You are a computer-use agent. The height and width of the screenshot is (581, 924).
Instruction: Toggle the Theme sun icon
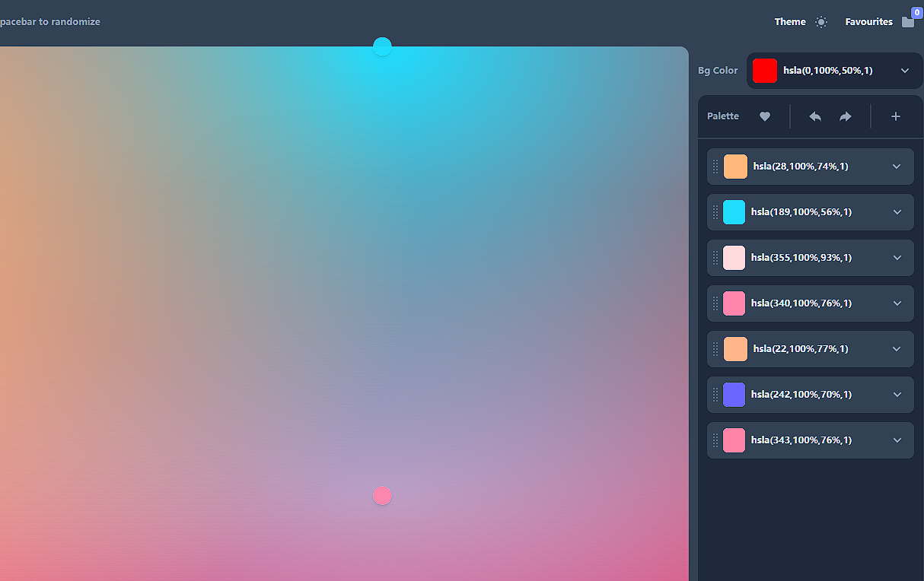(820, 22)
